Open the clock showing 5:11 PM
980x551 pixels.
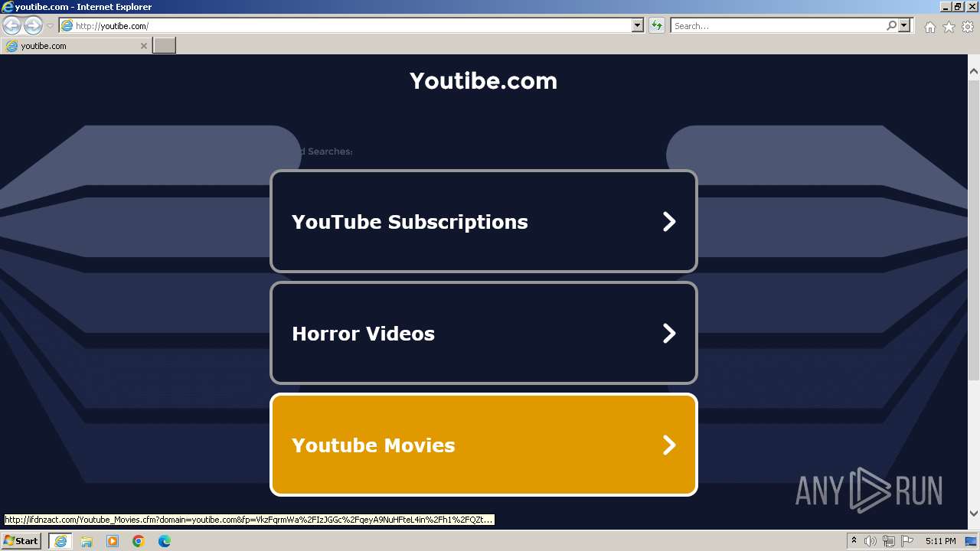tap(940, 541)
